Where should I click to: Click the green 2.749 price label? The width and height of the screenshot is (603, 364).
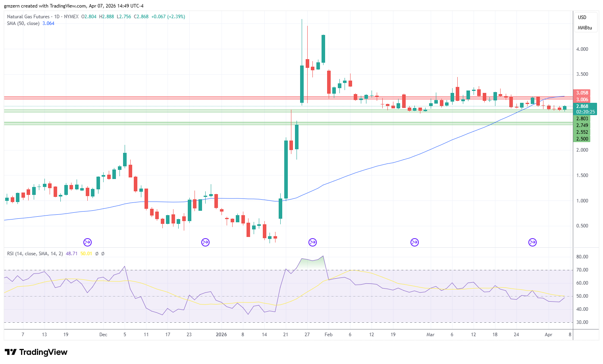click(582, 125)
